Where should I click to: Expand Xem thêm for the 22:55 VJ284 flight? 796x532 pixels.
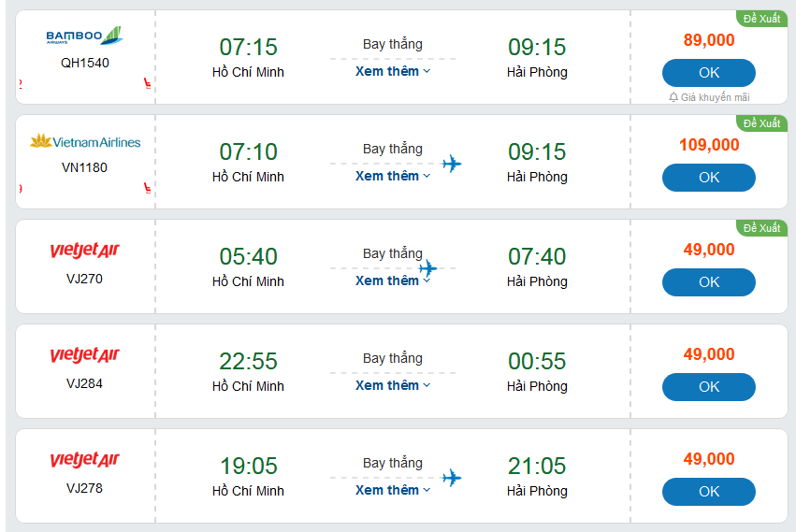pos(393,385)
